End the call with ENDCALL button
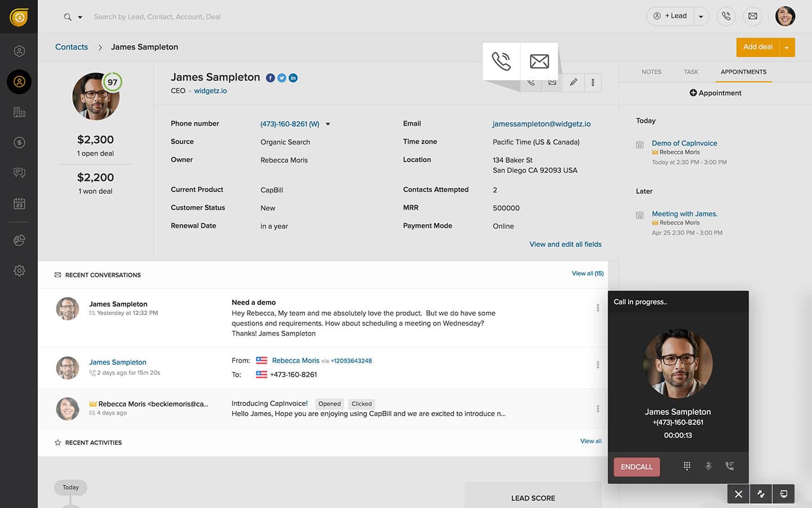The image size is (812, 508). coord(637,467)
